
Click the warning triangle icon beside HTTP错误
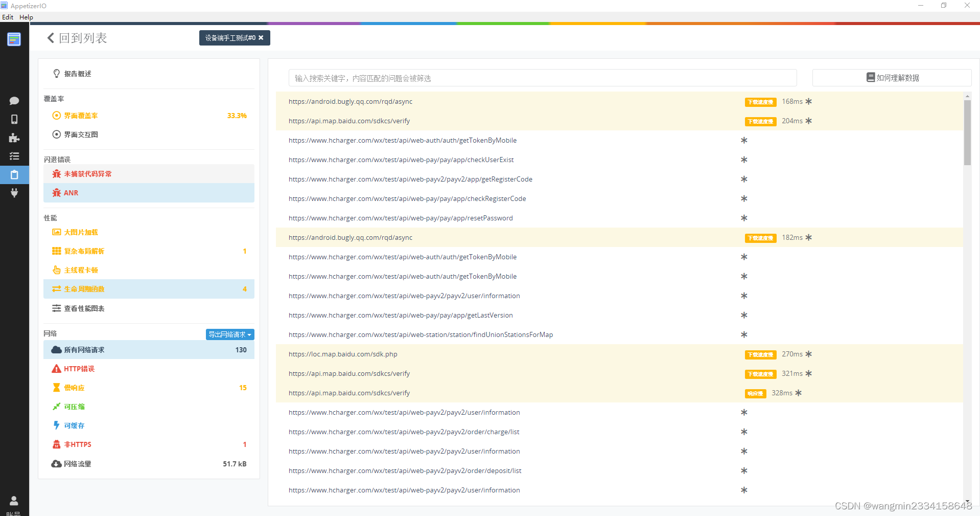pos(57,369)
